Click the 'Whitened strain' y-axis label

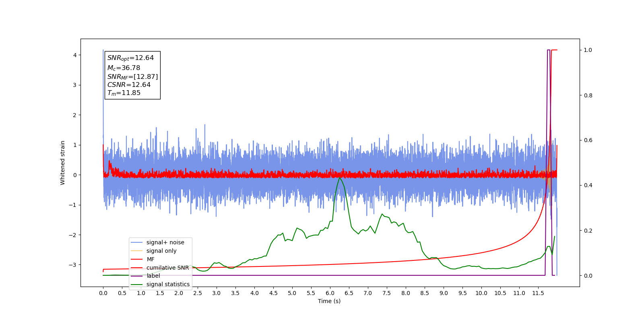click(x=63, y=163)
